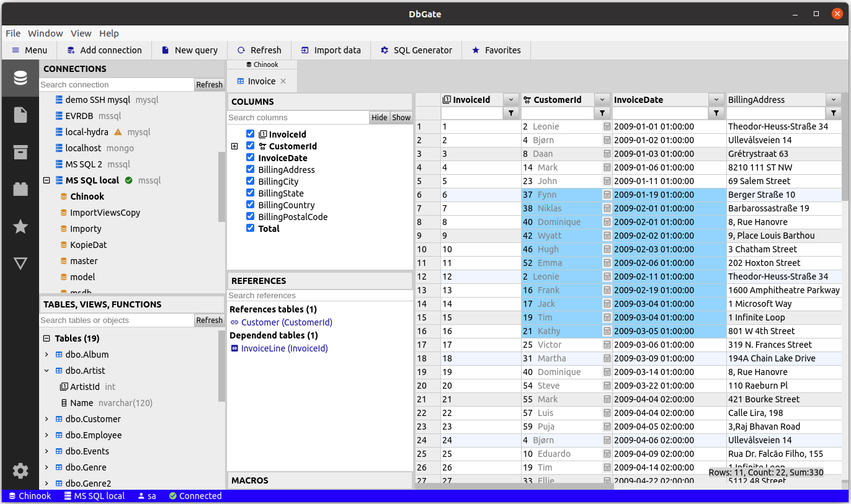This screenshot has width=851, height=504.
Task: Open the Customer (CustomerId) reference link
Action: click(x=286, y=322)
